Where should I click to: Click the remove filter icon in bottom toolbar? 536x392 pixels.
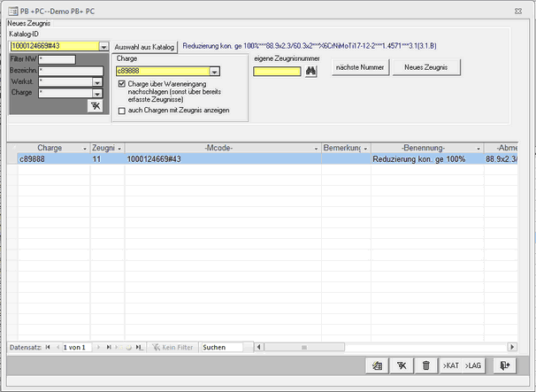(x=401, y=365)
